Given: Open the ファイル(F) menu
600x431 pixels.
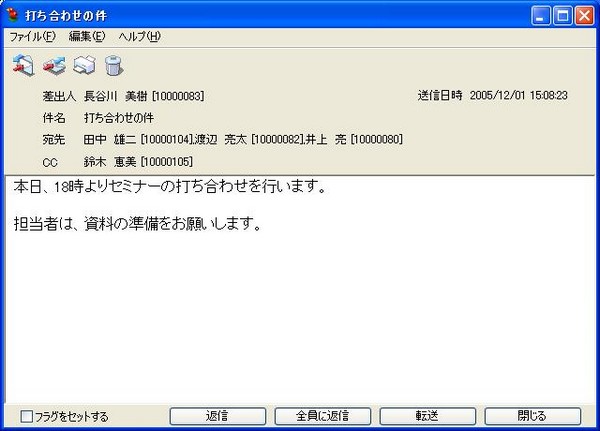Looking at the screenshot, I should pyautogui.click(x=33, y=36).
